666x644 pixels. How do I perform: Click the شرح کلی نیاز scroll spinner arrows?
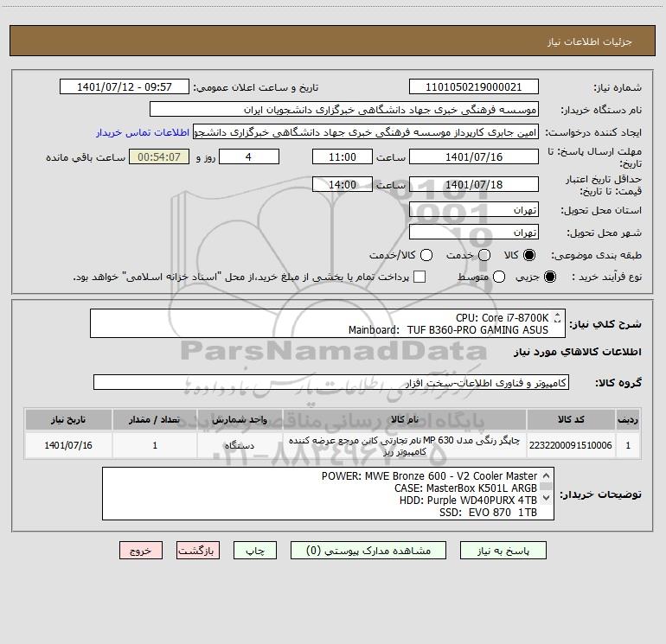[557, 317]
